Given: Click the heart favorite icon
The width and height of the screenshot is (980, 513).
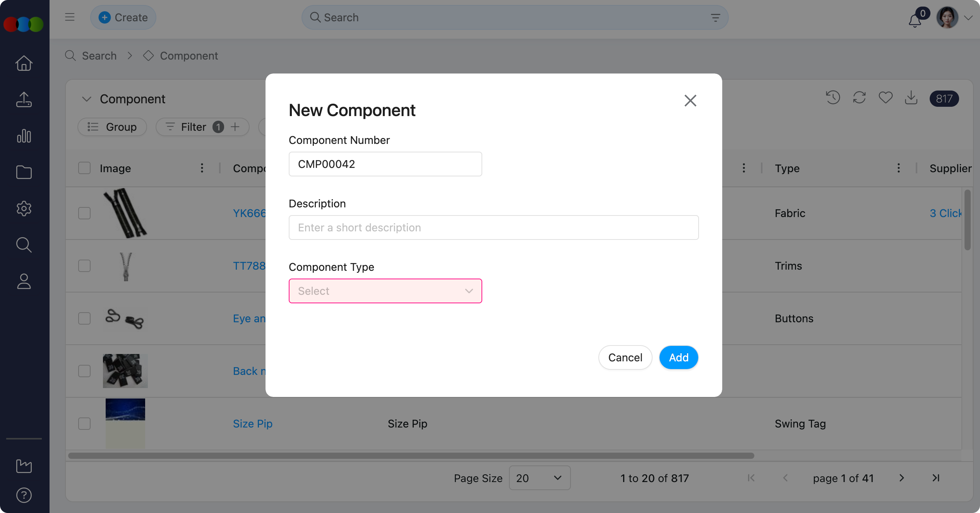Looking at the screenshot, I should coord(886,98).
